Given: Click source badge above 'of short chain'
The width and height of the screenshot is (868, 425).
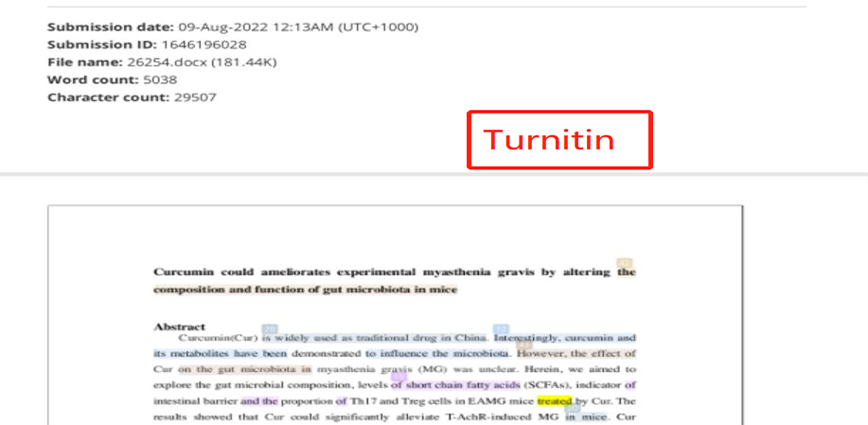Looking at the screenshot, I should pyautogui.click(x=399, y=377).
